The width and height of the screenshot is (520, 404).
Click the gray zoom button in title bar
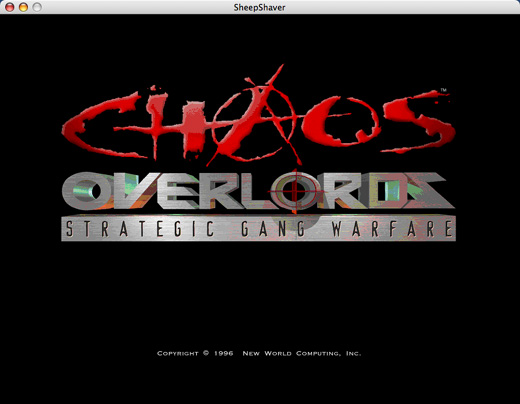(37, 7)
